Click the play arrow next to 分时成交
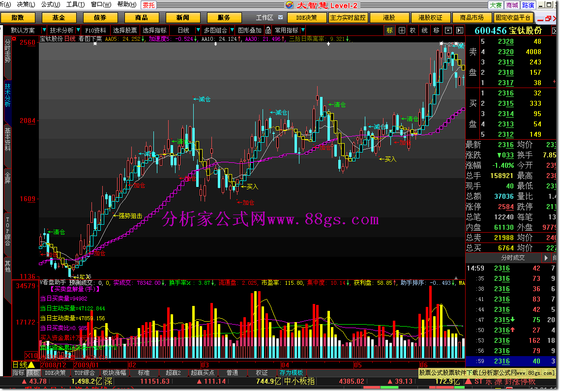The width and height of the screenshot is (561, 392). click(x=546, y=258)
